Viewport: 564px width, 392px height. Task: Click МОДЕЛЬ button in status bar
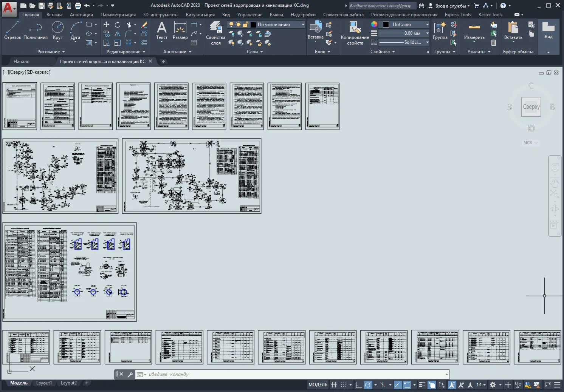coord(318,385)
